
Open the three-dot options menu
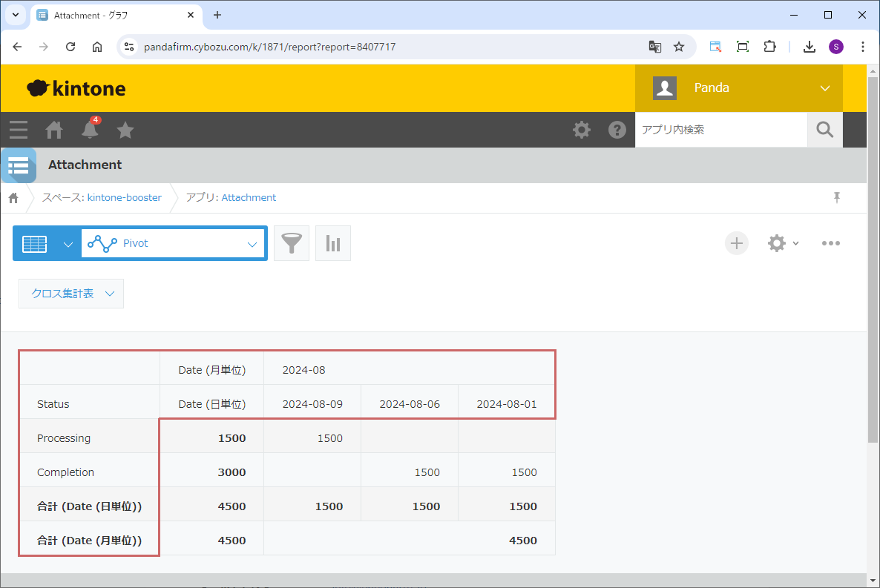(x=830, y=243)
